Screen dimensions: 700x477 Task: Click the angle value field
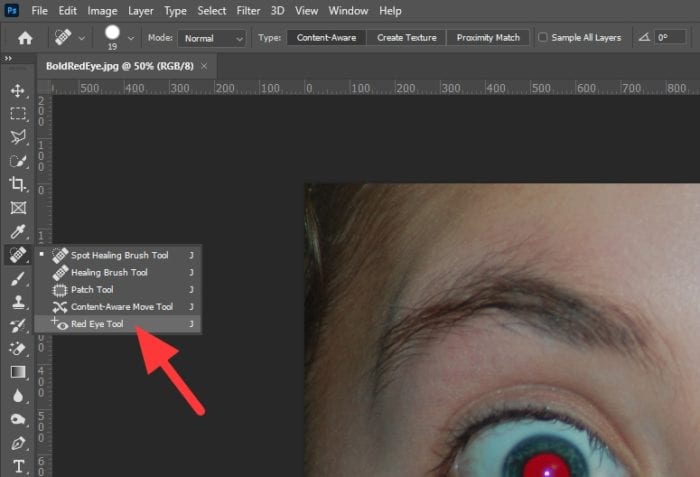(x=670, y=38)
